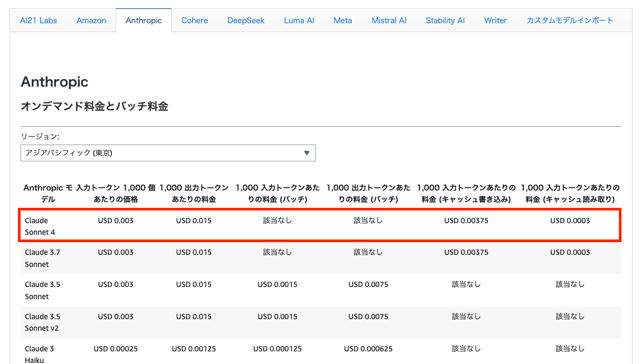
Task: Click the キャッシュ読み取り column header
Action: [x=570, y=194]
